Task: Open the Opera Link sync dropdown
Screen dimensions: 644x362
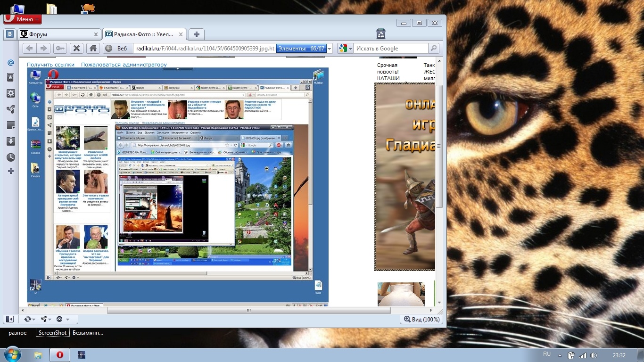Action: pyautogui.click(x=30, y=319)
